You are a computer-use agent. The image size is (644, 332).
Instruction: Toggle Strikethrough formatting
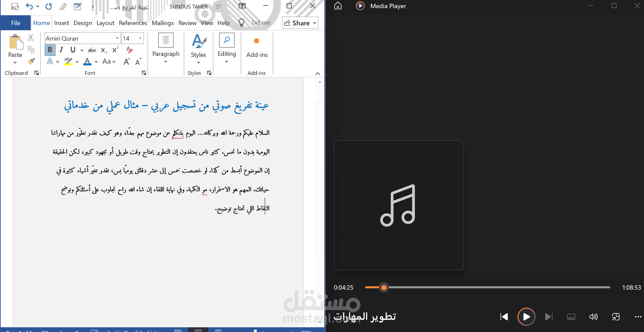[92, 50]
